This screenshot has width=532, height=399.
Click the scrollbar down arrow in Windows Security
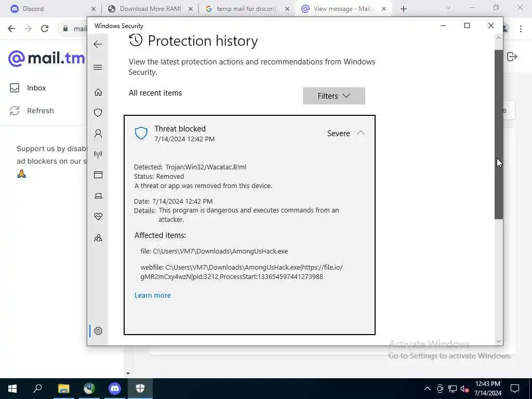coord(498,341)
